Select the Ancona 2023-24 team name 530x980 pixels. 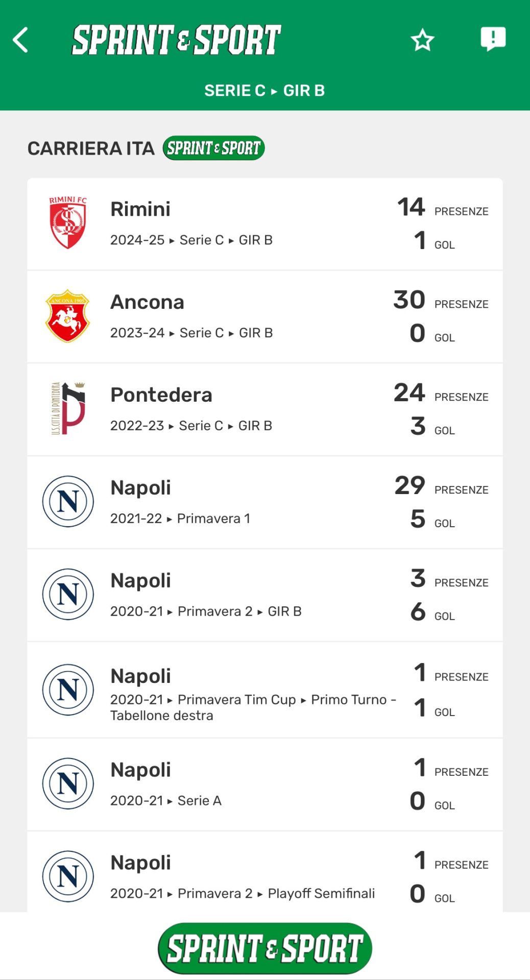pos(147,302)
